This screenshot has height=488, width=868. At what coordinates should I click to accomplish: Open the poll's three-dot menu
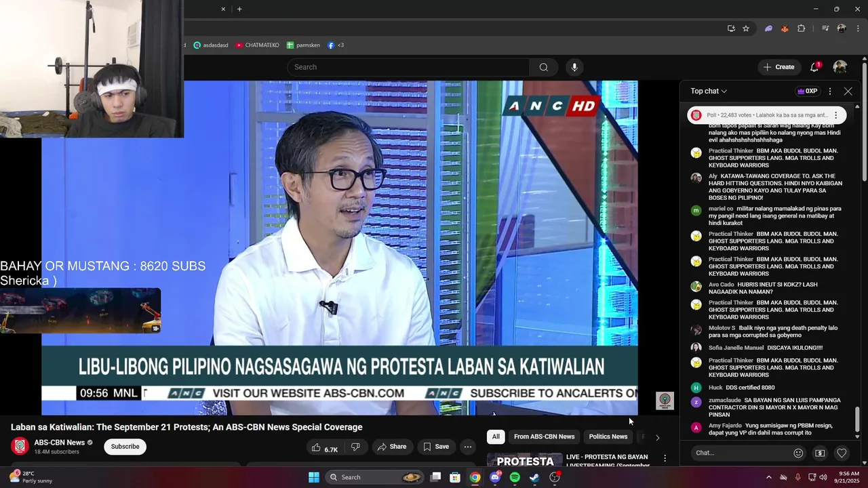click(x=835, y=115)
